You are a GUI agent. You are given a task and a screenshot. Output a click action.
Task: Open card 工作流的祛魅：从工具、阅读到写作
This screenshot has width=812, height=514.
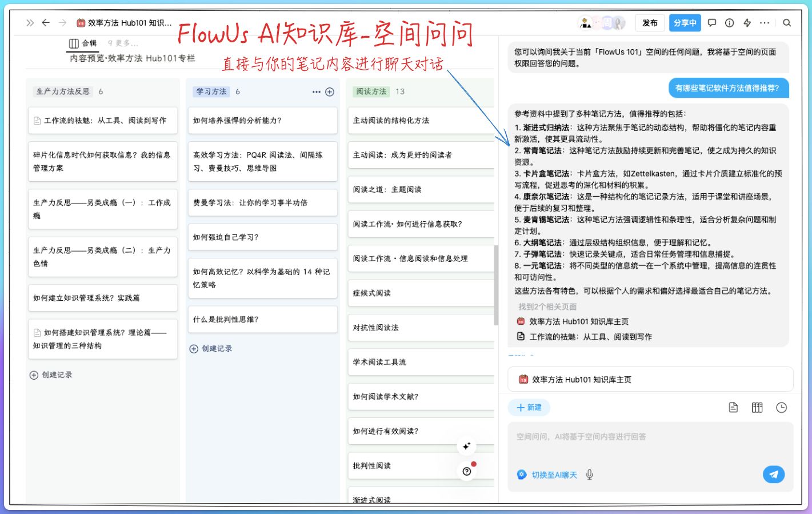coord(103,121)
